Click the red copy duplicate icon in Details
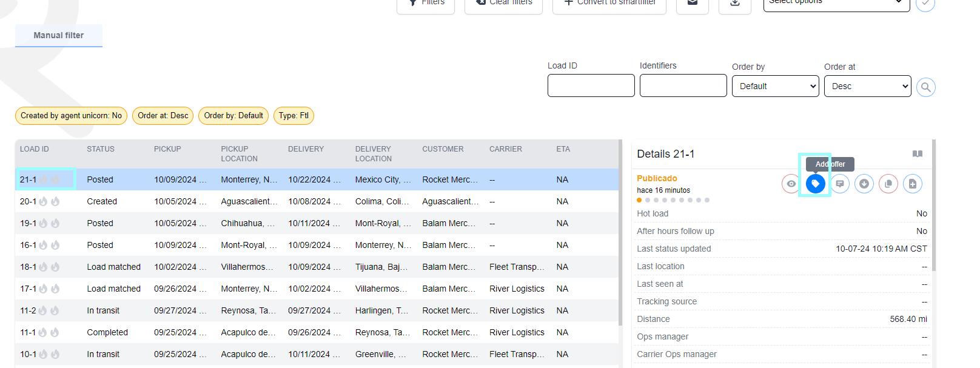The height and width of the screenshot is (368, 980). point(888,184)
